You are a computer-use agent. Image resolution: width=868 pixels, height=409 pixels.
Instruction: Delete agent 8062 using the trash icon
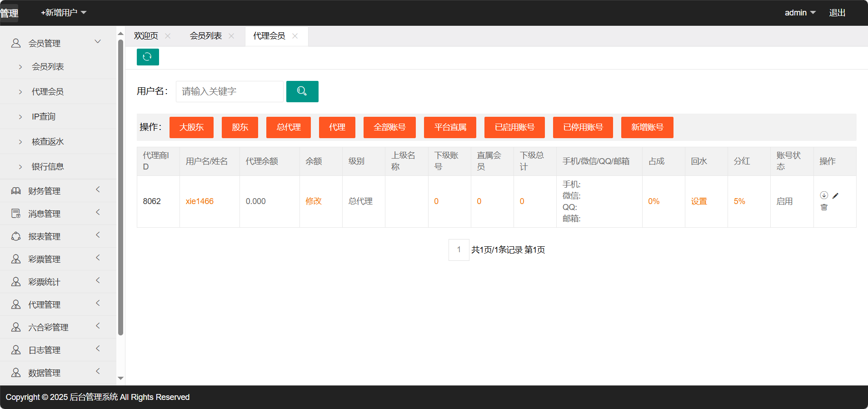tap(824, 207)
